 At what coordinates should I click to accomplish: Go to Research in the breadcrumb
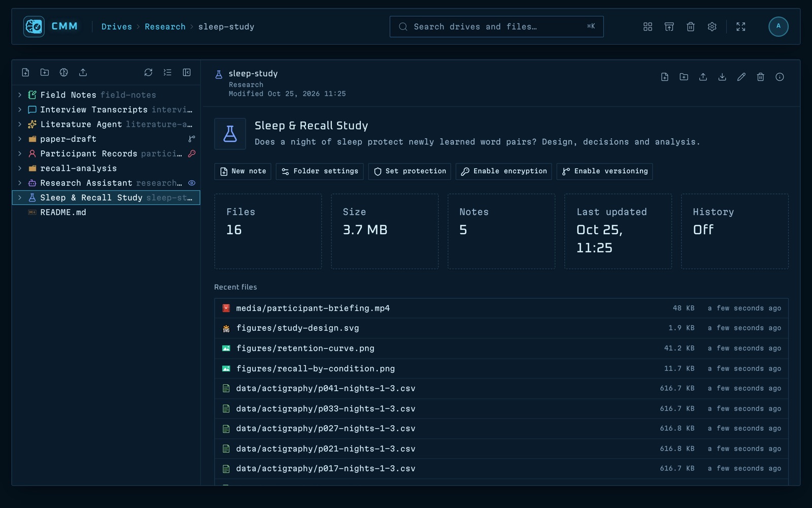tap(165, 27)
